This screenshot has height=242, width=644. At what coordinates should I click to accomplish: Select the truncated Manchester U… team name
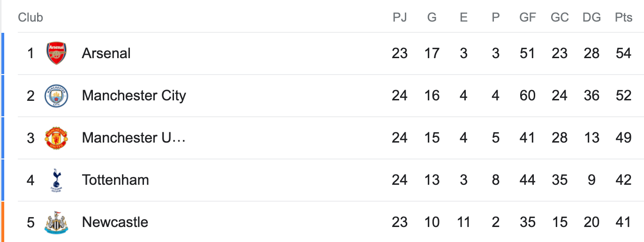[x=134, y=138]
